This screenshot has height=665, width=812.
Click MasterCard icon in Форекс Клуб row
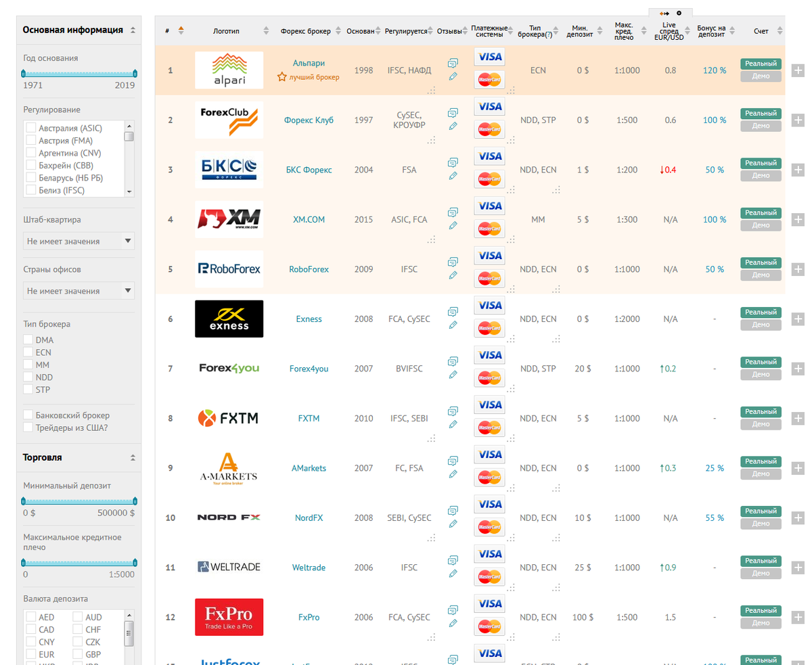pos(489,129)
